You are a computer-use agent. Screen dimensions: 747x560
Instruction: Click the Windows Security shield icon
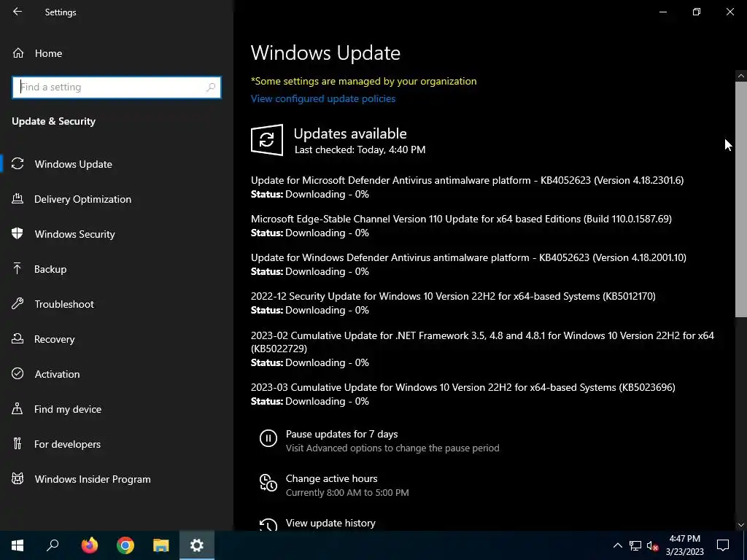(x=18, y=233)
